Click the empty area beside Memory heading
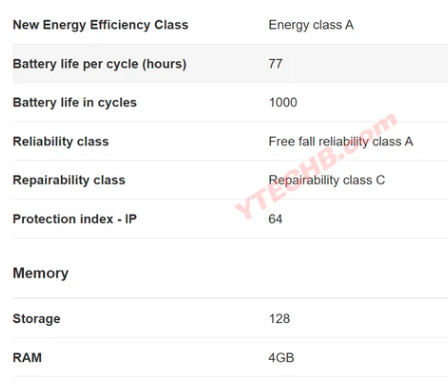Viewport: 448px width, 384px height. [258, 273]
